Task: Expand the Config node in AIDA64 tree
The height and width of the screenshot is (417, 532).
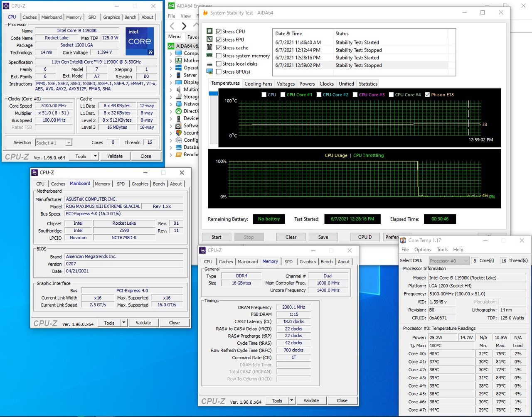Action: click(171, 140)
